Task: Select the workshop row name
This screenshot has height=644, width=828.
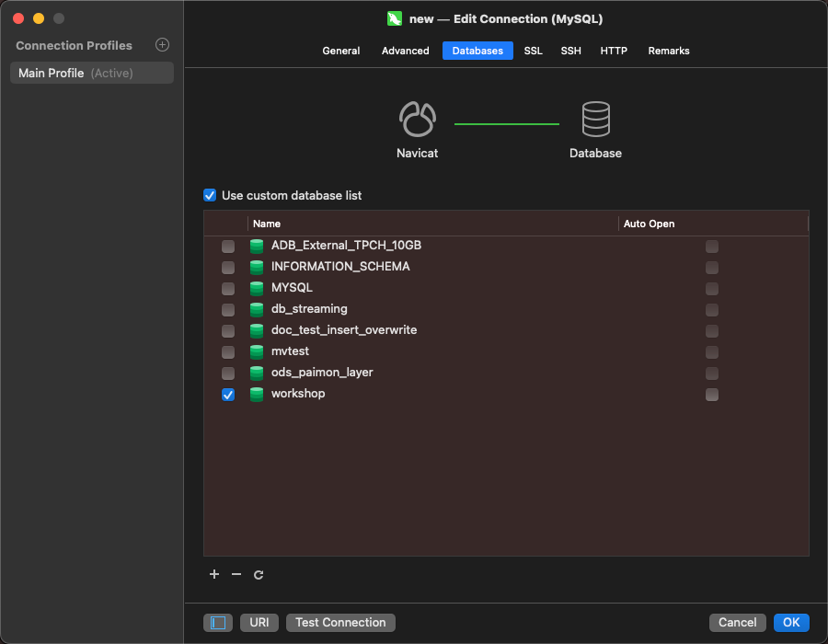Action: coord(298,394)
